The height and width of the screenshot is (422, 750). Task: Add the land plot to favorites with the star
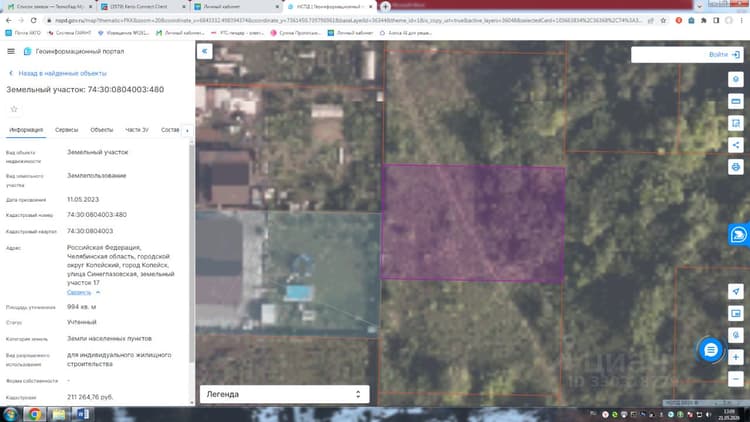(14, 109)
